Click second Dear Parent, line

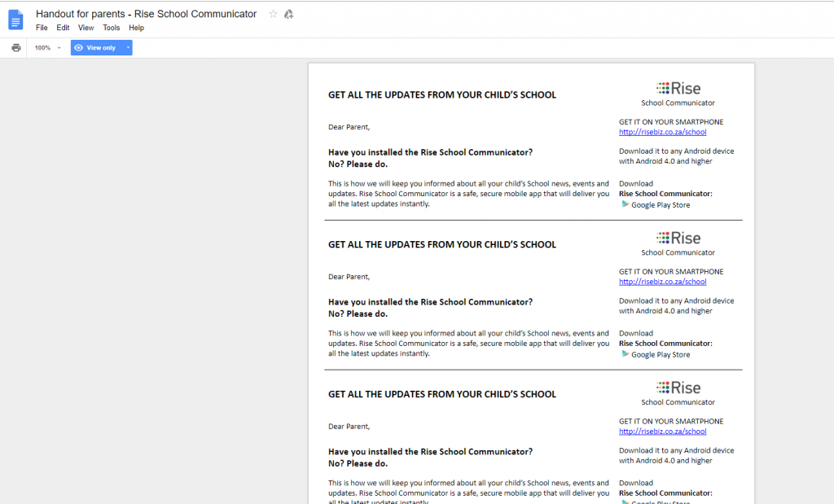349,277
